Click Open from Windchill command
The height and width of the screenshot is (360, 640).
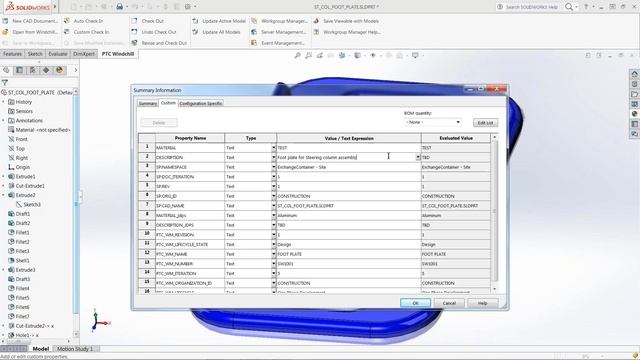(31, 32)
